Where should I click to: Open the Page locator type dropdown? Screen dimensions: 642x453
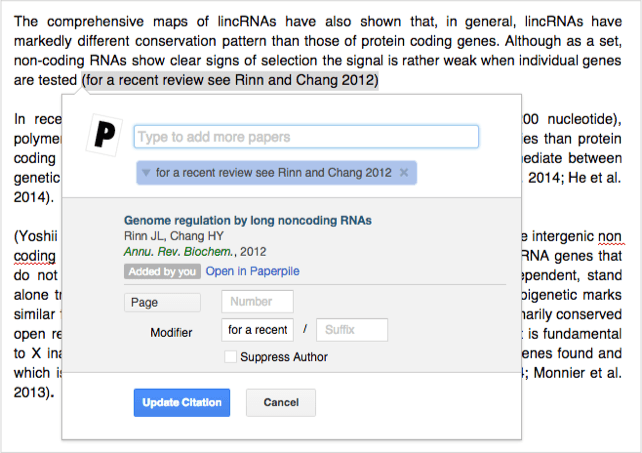pyautogui.click(x=162, y=301)
